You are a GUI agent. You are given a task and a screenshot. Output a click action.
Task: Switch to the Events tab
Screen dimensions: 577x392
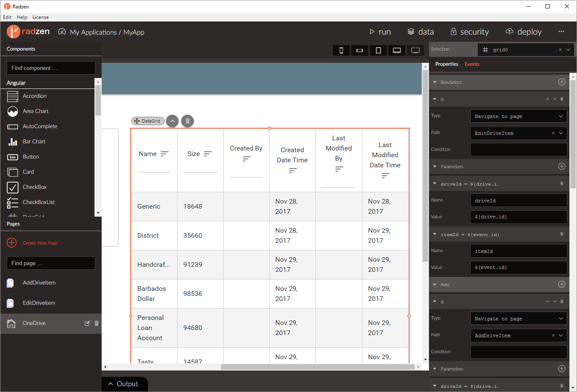coord(472,64)
